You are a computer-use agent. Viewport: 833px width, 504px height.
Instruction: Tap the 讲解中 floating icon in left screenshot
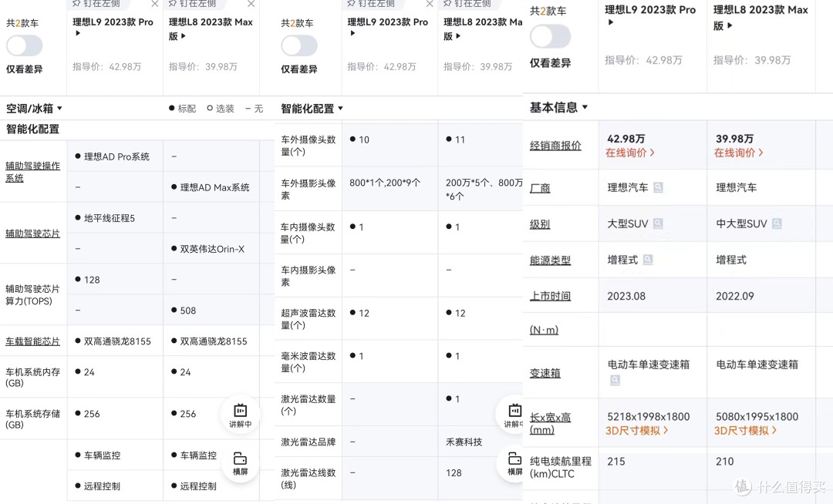(x=240, y=415)
